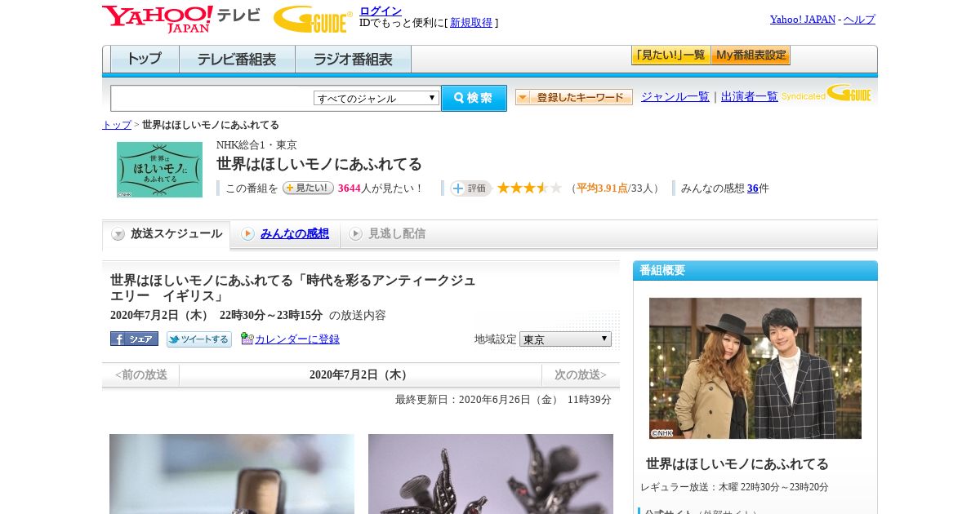Click the program logo thumbnail
This screenshot has width=980, height=514.
(159, 170)
